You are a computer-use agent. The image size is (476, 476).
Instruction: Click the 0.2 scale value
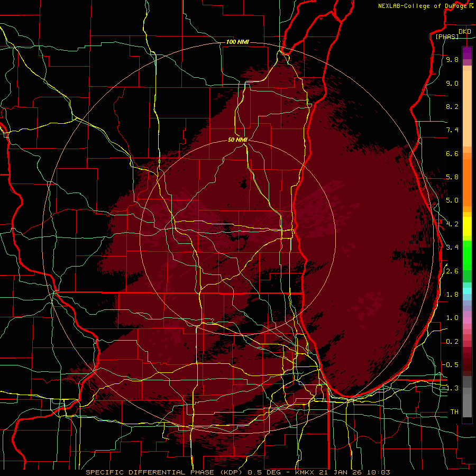coord(452,342)
